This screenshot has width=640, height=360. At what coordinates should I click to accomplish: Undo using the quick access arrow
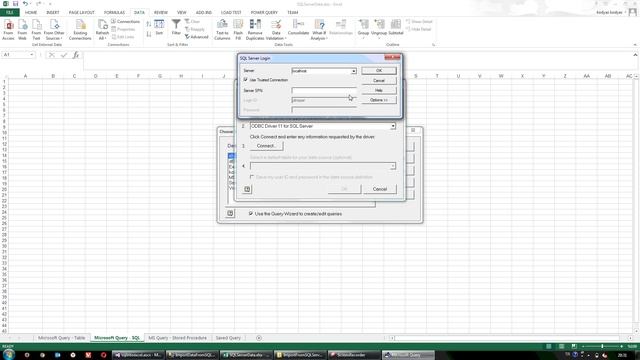pyautogui.click(x=25, y=4)
